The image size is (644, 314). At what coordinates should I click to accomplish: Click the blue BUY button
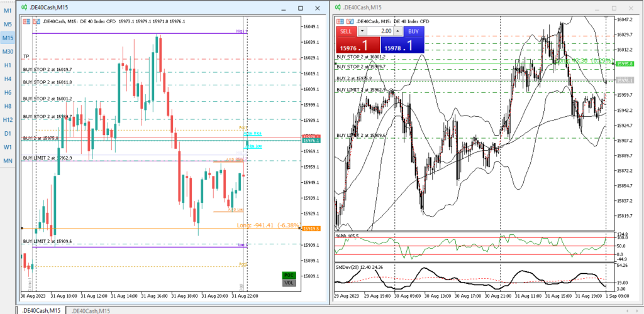414,31
